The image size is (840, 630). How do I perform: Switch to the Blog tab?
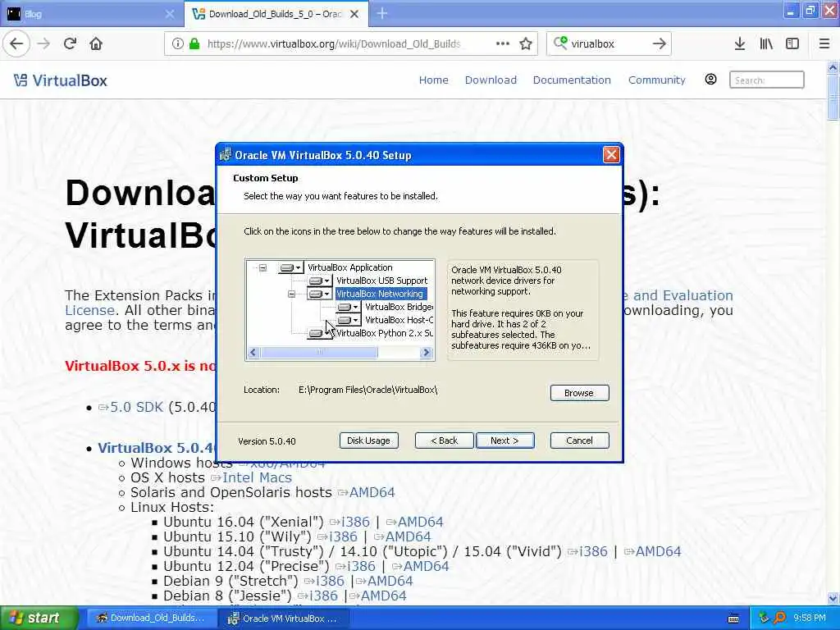pos(92,14)
